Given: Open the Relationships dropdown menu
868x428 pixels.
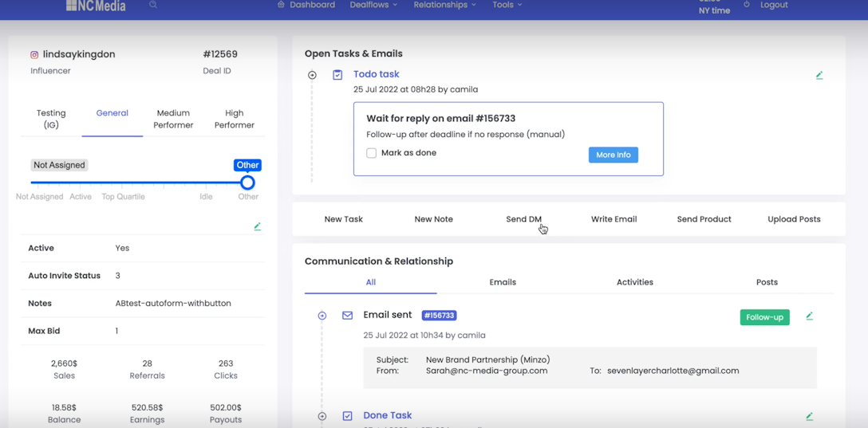Looking at the screenshot, I should point(444,5).
